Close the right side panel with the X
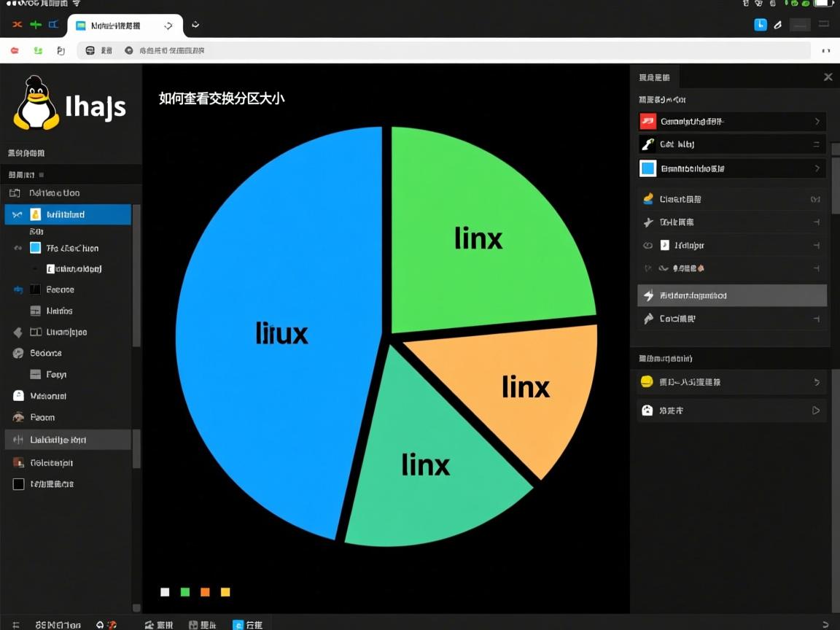The image size is (840, 630). click(x=828, y=77)
